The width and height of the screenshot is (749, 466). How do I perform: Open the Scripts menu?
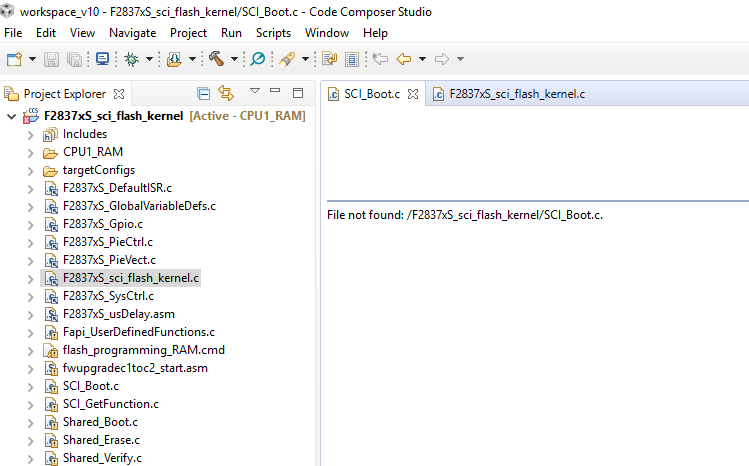point(273,33)
